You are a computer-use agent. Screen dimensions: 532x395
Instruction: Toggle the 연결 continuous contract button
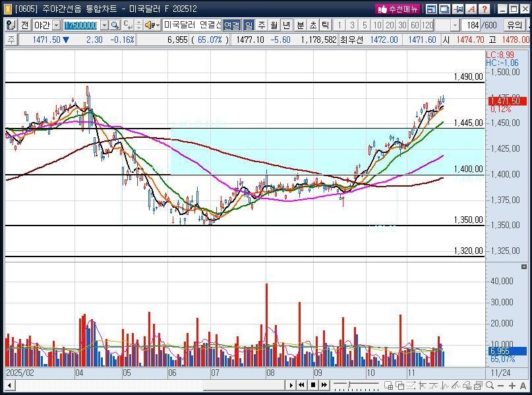tap(232, 25)
